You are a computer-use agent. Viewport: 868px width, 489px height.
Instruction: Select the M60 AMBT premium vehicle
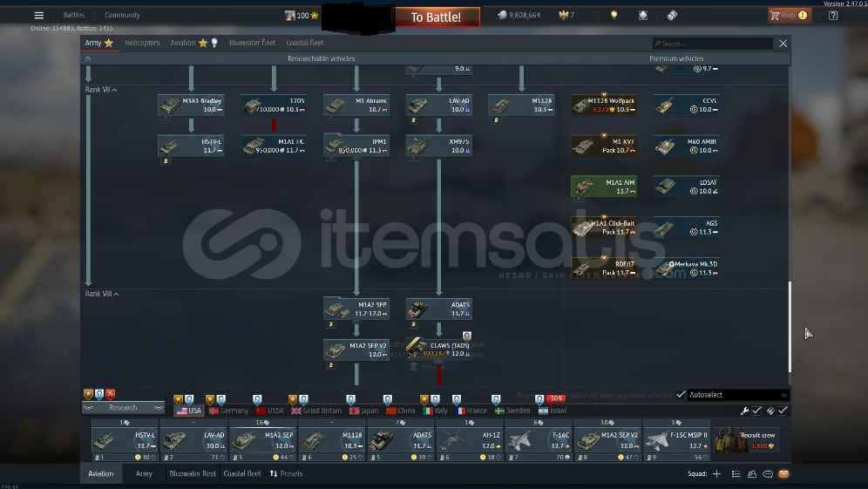[x=687, y=146]
